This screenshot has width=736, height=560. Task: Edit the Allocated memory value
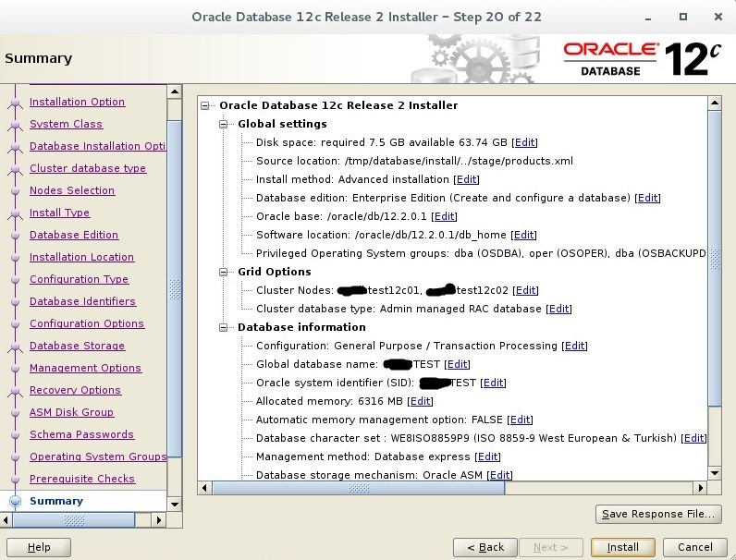pyautogui.click(x=420, y=401)
